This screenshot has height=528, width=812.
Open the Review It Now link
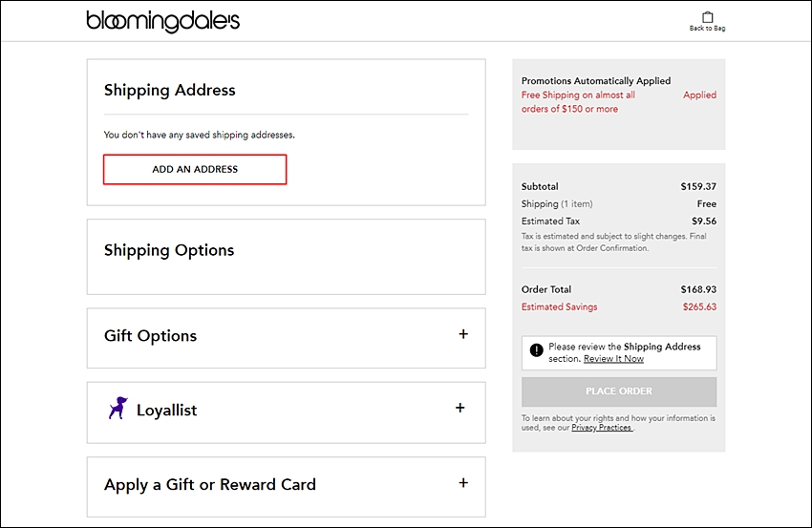pos(613,359)
